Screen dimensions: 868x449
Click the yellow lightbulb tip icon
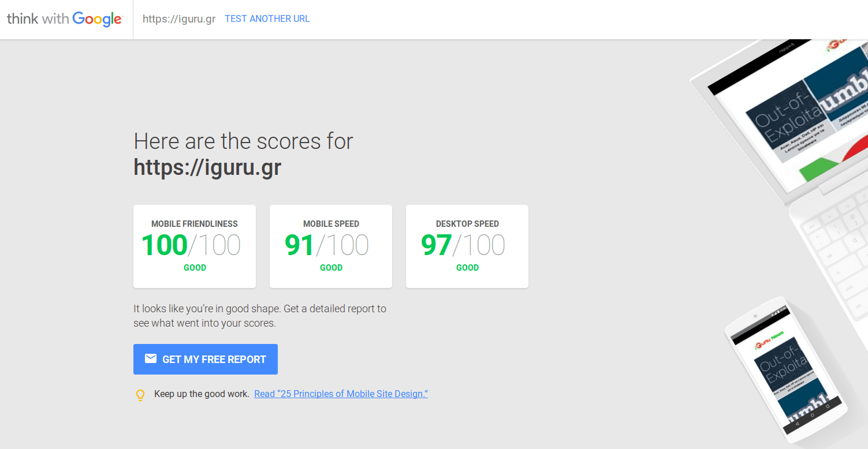(140, 395)
